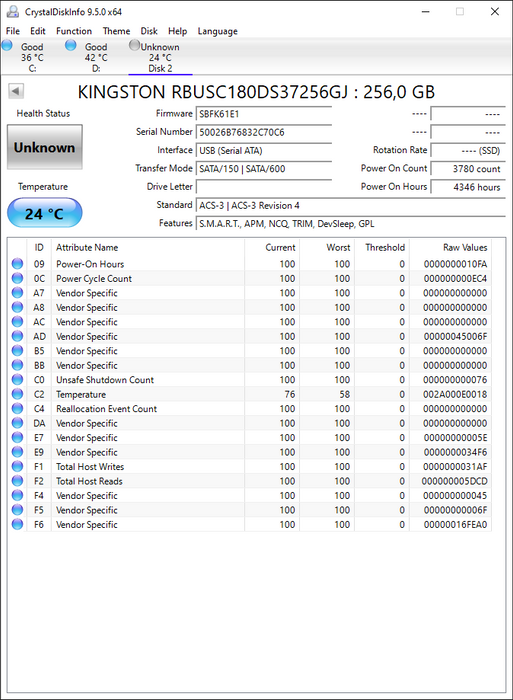The image size is (513, 700).
Task: Click the status orb for Unsafe Shutdown Count
Action: coord(17,379)
